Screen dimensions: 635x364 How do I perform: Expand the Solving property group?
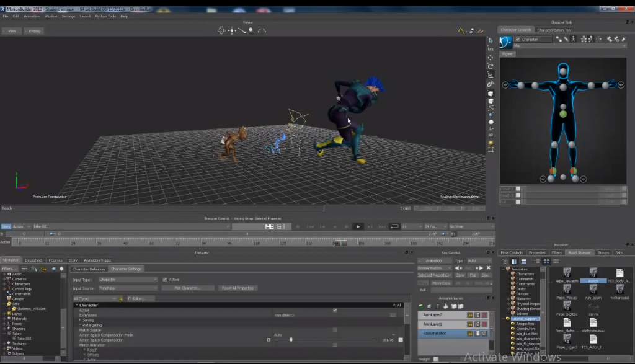coord(80,320)
